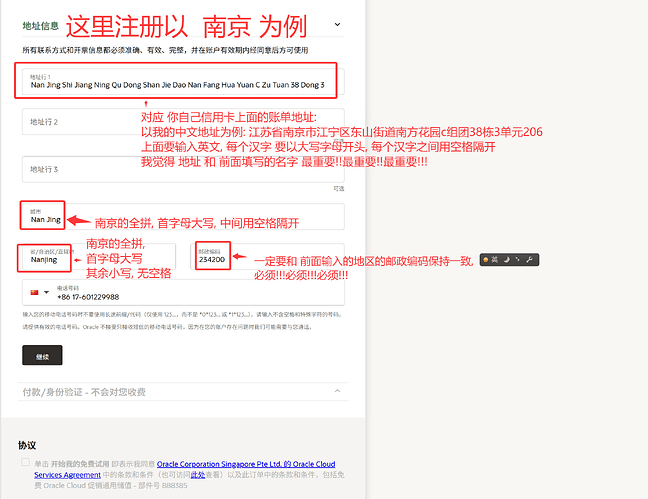This screenshot has height=499, width=648.
Task: Open IME settings via wrench icon
Action: pos(529,260)
